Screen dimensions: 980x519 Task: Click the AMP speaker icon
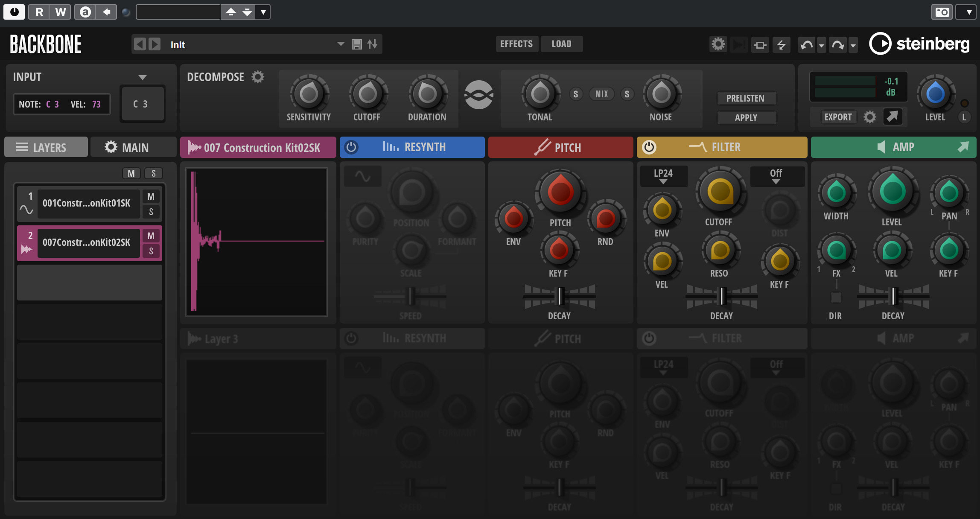pyautogui.click(x=881, y=147)
